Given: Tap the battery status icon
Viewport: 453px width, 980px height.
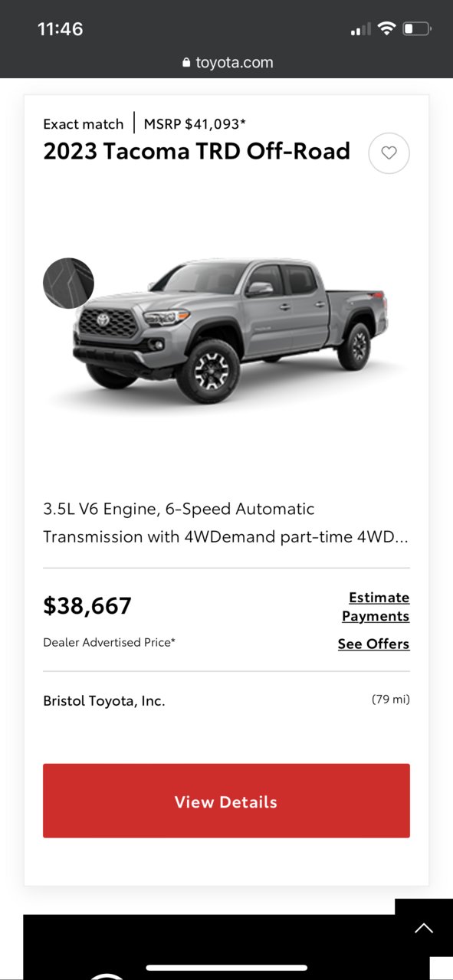Looking at the screenshot, I should (x=417, y=29).
